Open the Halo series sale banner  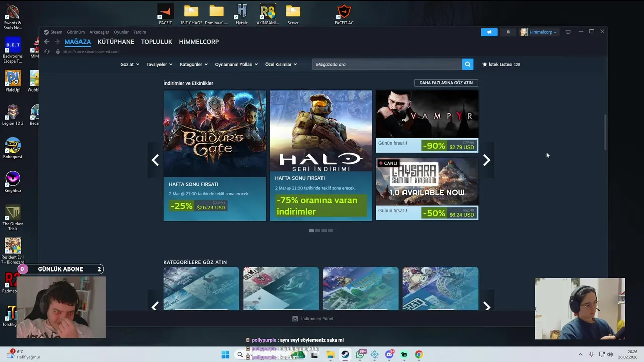(321, 155)
